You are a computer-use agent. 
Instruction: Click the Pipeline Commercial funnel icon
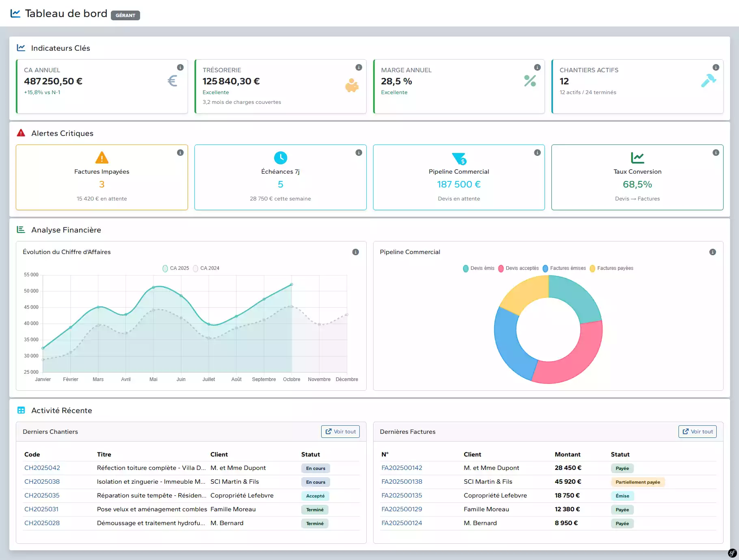(x=459, y=158)
